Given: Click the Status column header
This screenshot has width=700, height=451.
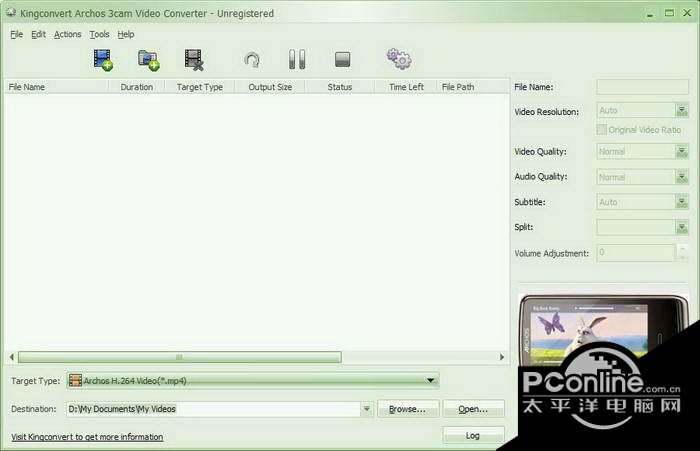Looking at the screenshot, I should pyautogui.click(x=340, y=87).
